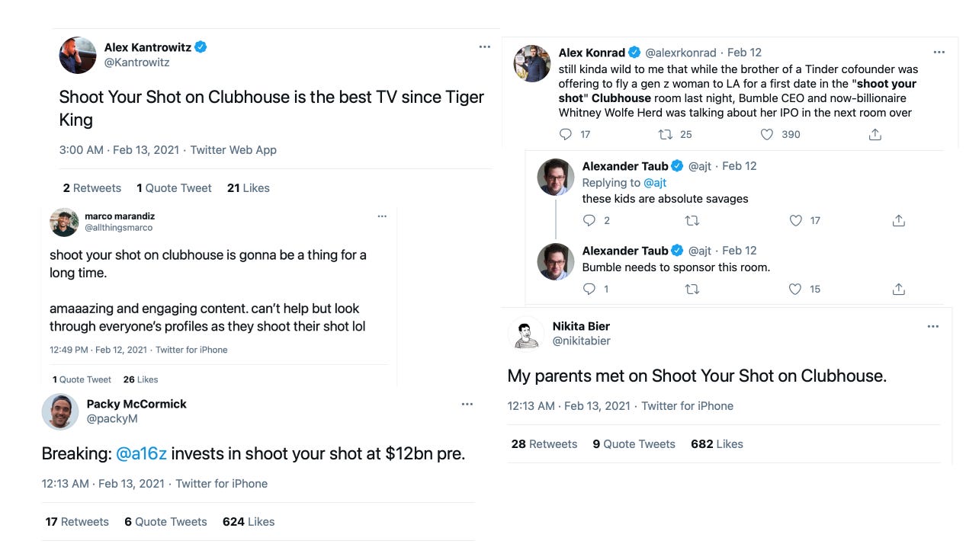
Task: Expand more options on Packy McCormick's tweet
Action: coord(467,405)
